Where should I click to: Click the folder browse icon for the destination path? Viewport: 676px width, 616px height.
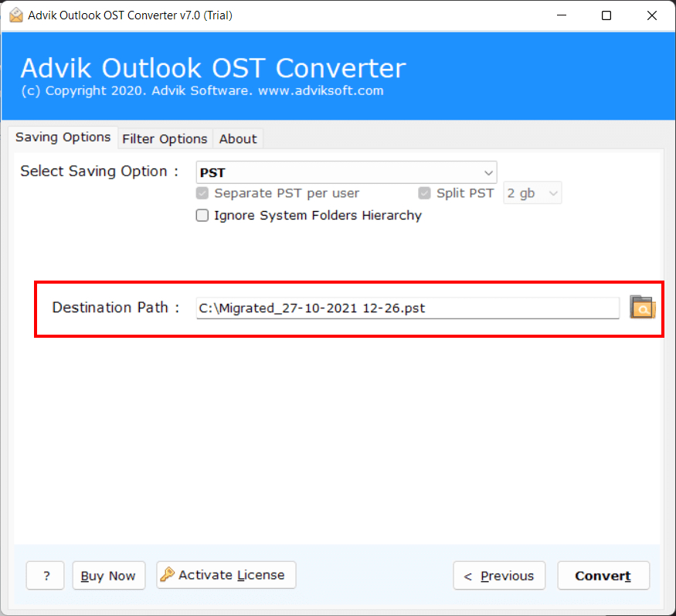click(642, 307)
